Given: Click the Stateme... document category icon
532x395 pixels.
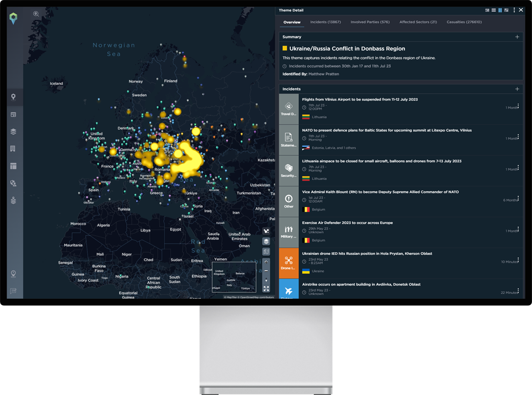Looking at the screenshot, I should [289, 140].
